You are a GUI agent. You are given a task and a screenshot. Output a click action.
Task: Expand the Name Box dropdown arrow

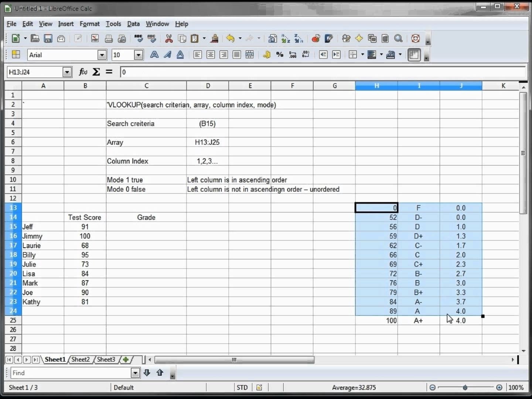(67, 72)
